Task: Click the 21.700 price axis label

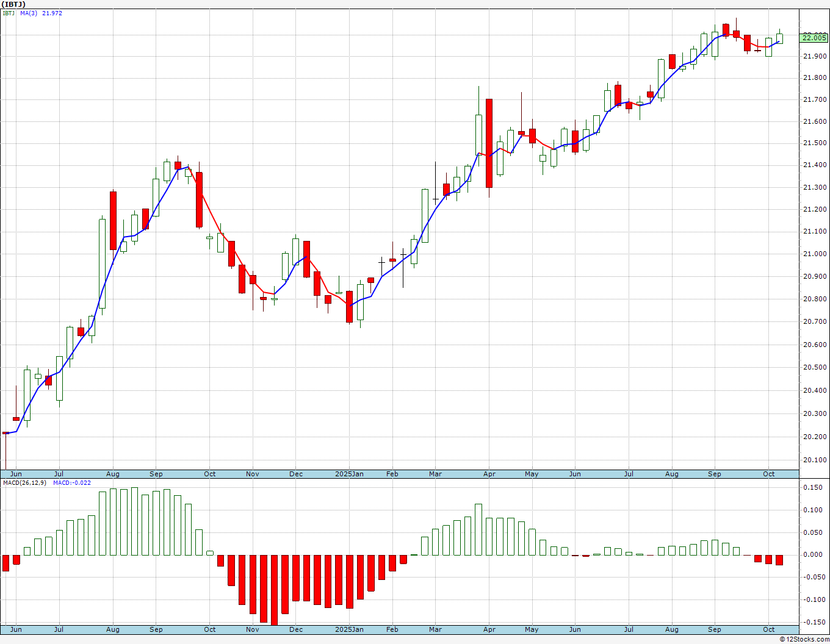Action: point(815,99)
